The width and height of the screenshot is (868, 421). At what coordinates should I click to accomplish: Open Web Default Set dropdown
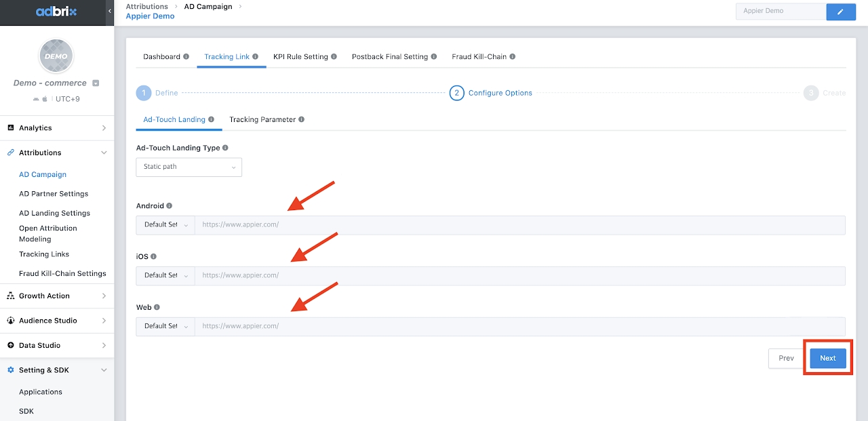coord(165,327)
